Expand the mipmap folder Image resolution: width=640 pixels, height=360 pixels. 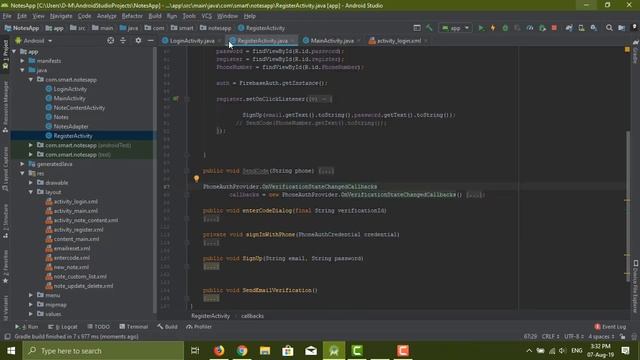pos(31,304)
